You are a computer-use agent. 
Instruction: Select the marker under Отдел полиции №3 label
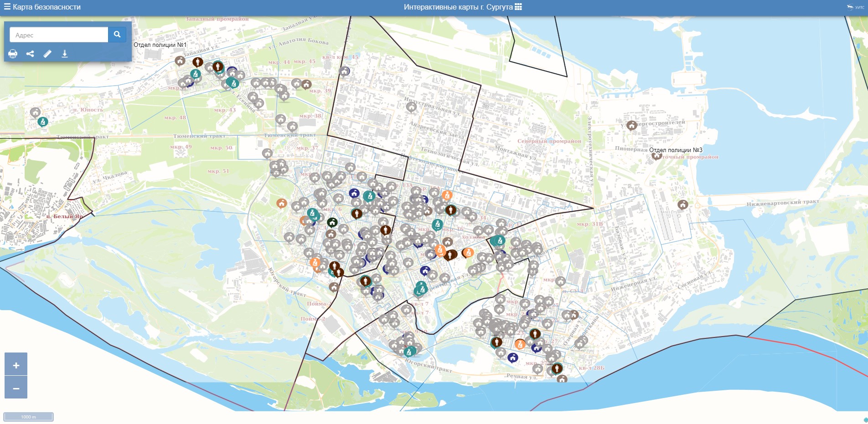(x=656, y=156)
